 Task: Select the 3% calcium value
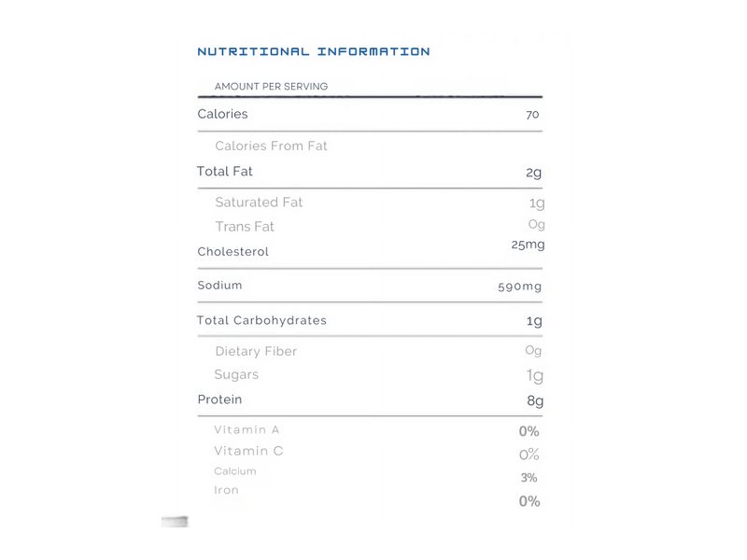(x=529, y=478)
